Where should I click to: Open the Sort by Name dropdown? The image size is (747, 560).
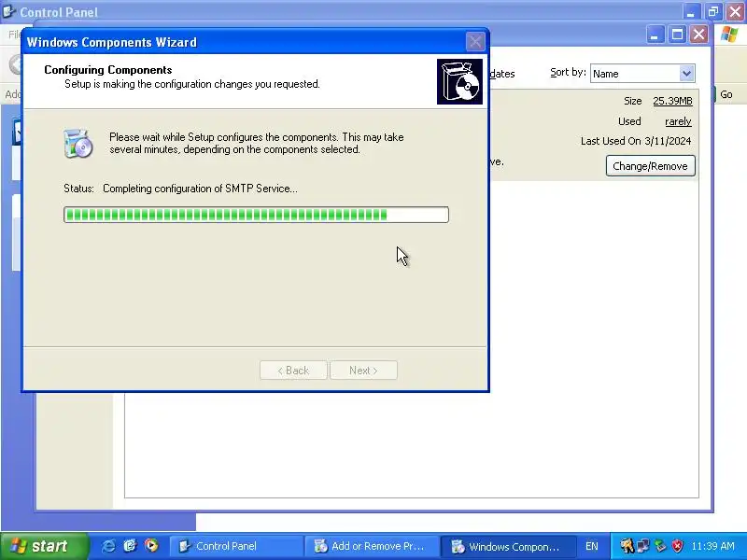(x=686, y=74)
